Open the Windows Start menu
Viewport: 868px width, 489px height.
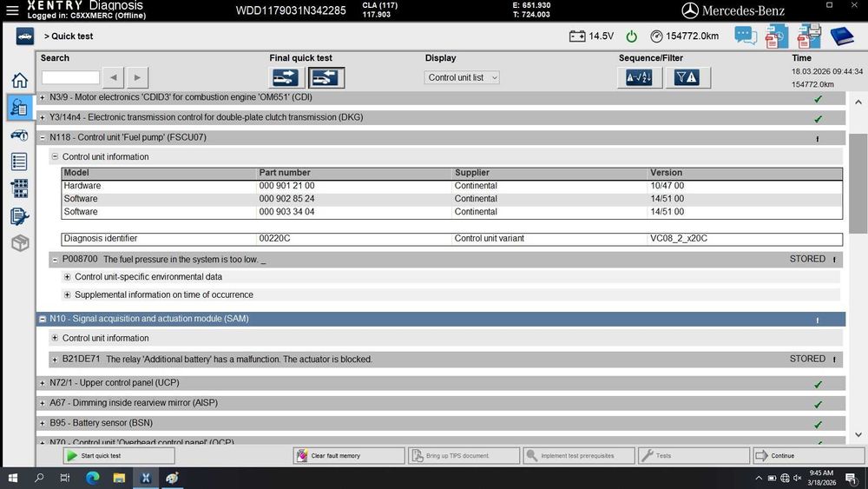tap(13, 478)
